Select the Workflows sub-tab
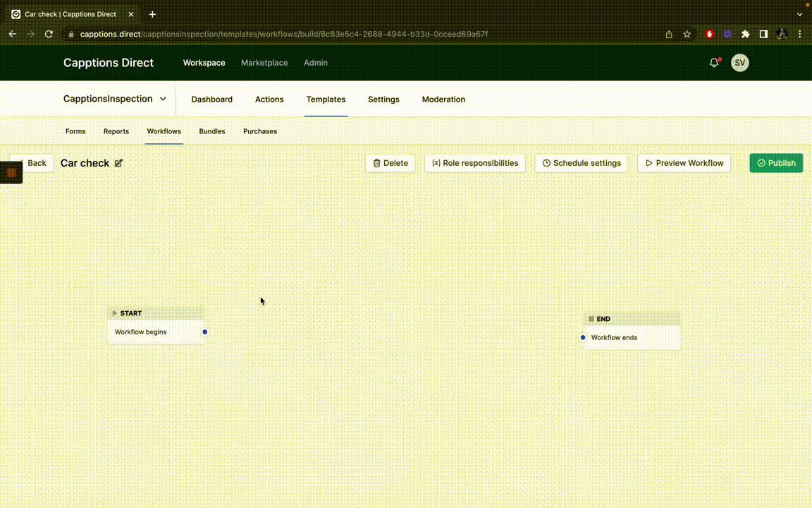Image resolution: width=812 pixels, height=508 pixels. pos(164,132)
